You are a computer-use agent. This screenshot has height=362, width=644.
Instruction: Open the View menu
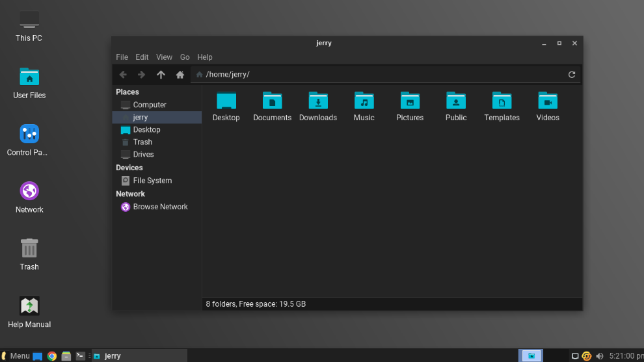coord(164,57)
